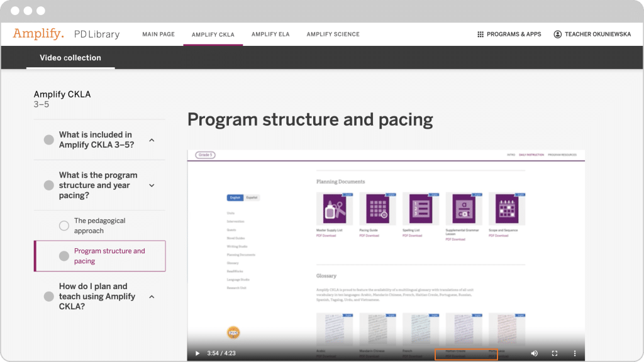Click the Master Supply List glue-and-scissors icon

[335, 209]
